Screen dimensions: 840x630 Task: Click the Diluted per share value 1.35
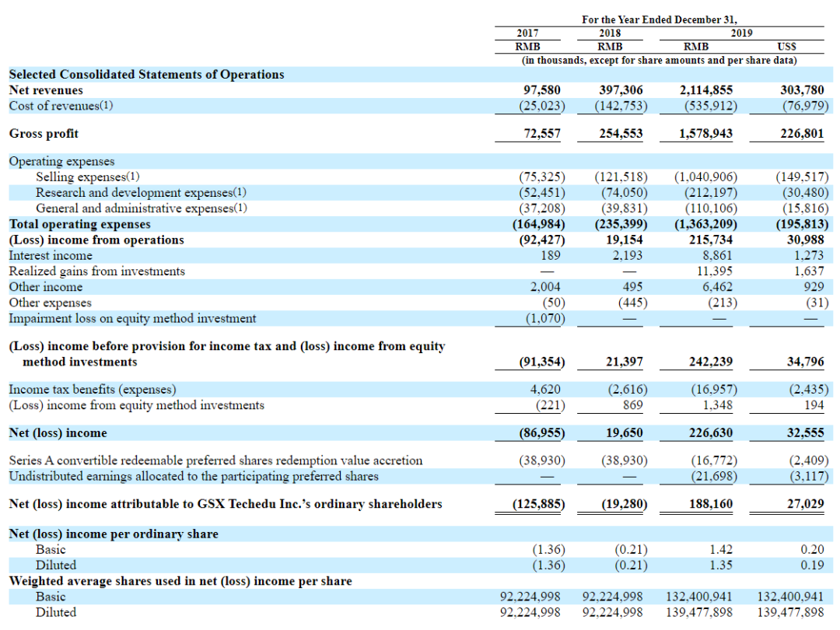click(x=720, y=565)
